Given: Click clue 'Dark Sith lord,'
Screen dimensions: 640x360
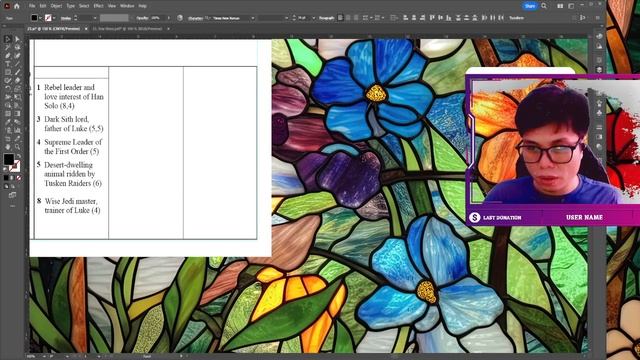Looking at the screenshot, I should pos(67,119).
